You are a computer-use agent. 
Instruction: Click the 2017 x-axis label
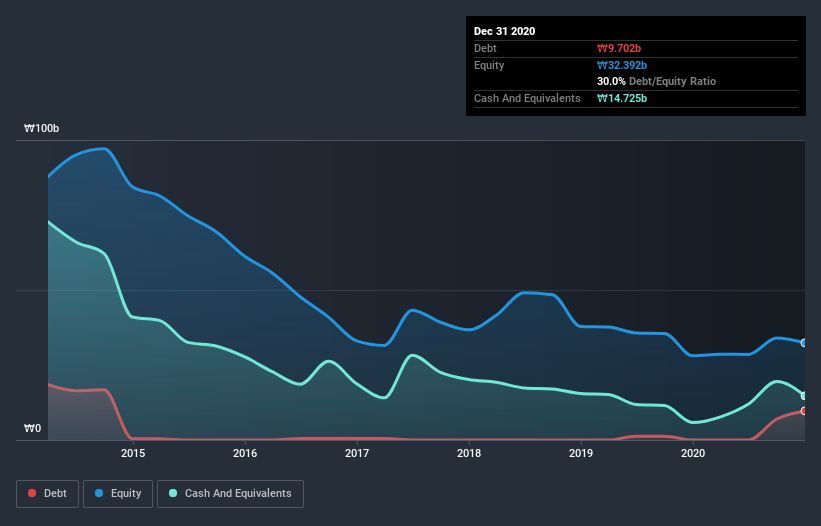point(357,453)
